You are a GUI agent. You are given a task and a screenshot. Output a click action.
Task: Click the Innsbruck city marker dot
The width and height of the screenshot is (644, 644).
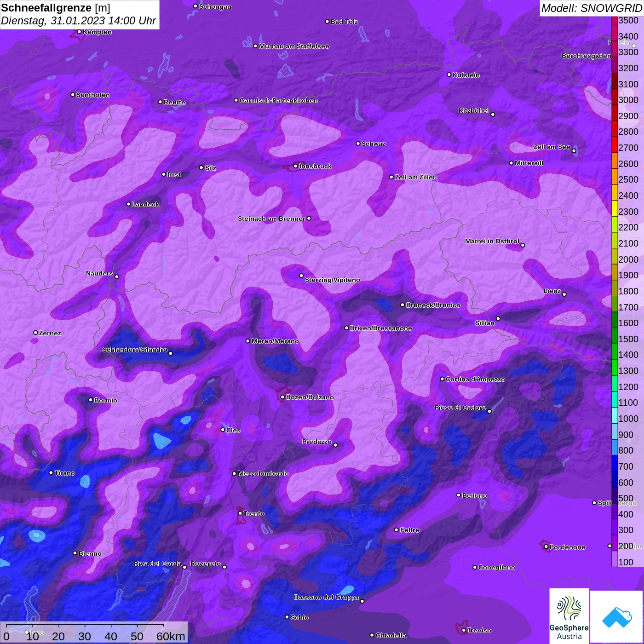pyautogui.click(x=296, y=166)
